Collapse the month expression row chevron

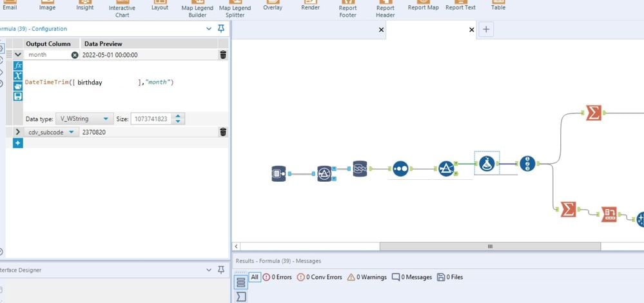pyautogui.click(x=17, y=55)
